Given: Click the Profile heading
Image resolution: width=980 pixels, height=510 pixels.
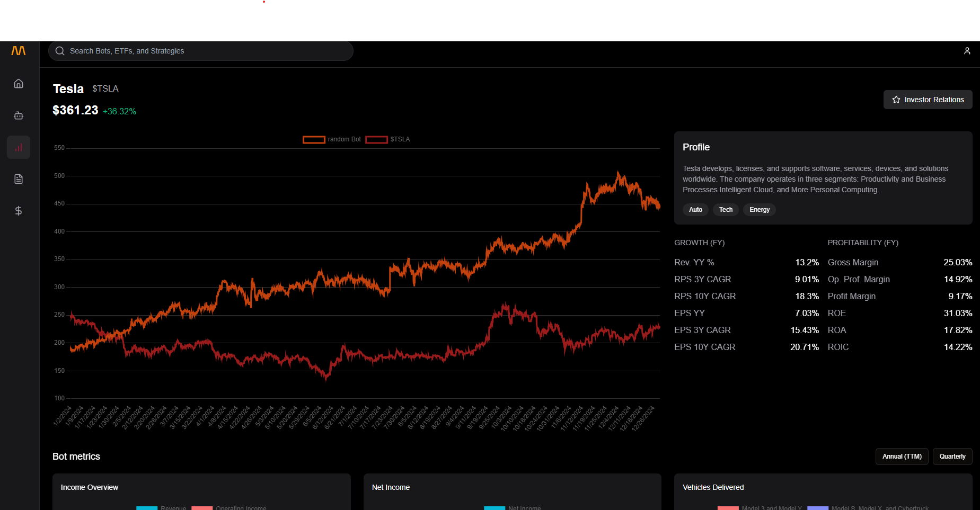Looking at the screenshot, I should [x=696, y=147].
